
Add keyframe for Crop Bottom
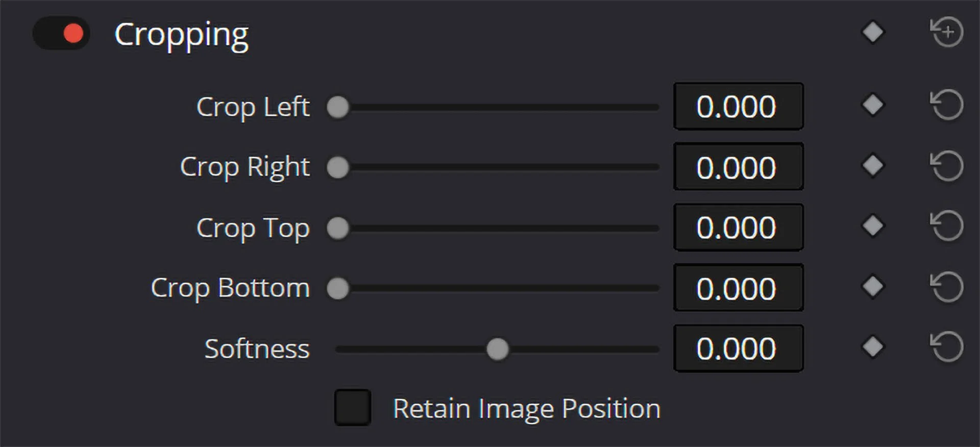(873, 286)
